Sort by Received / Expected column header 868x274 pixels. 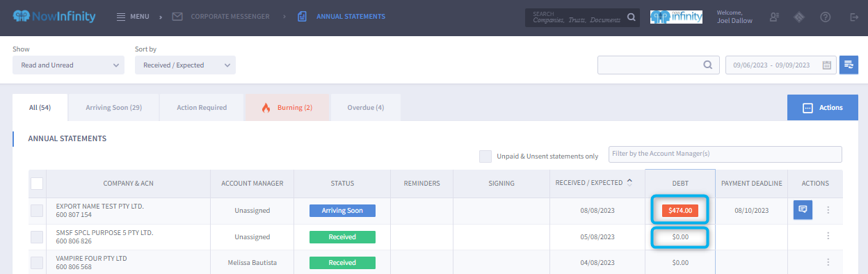(x=594, y=183)
